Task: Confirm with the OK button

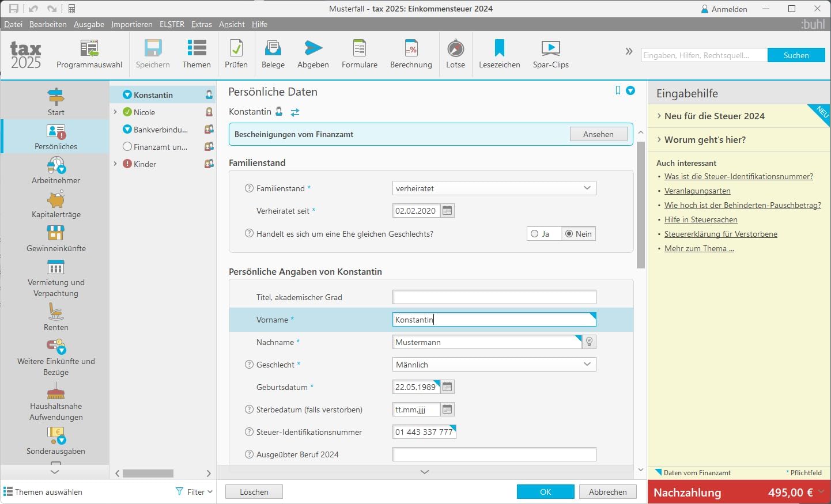Action: pos(545,492)
